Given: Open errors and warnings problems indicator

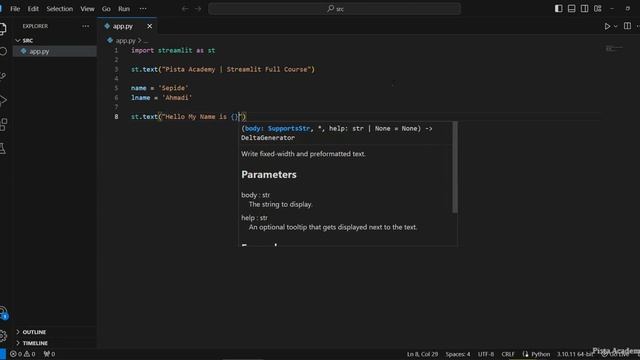Looking at the screenshot, I should tap(23, 354).
